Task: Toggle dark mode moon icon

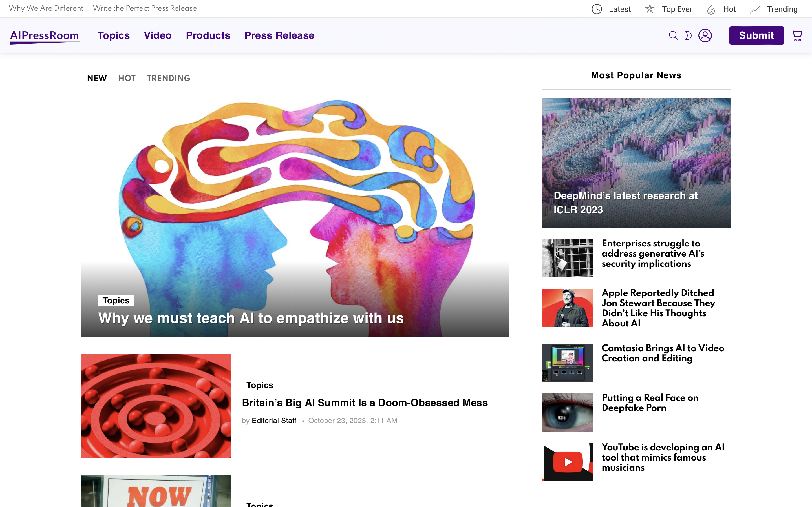Action: coord(688,35)
